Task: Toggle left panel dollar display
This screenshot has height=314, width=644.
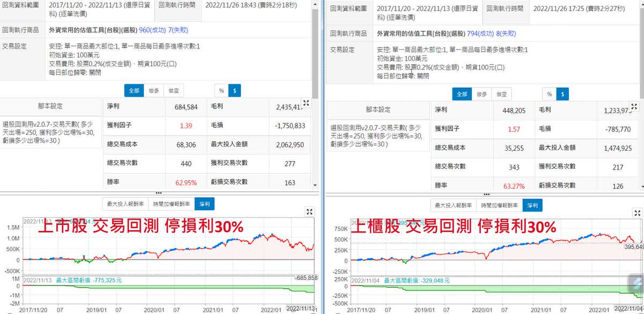Action: point(235,91)
